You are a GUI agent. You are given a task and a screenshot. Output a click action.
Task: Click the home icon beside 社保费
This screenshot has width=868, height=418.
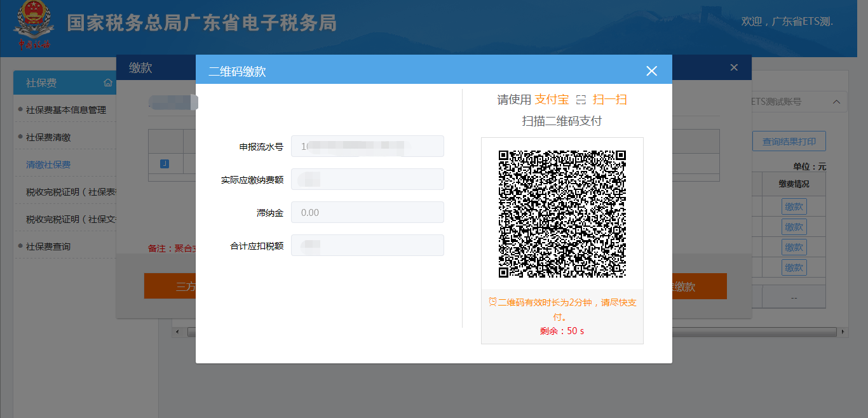point(108,83)
